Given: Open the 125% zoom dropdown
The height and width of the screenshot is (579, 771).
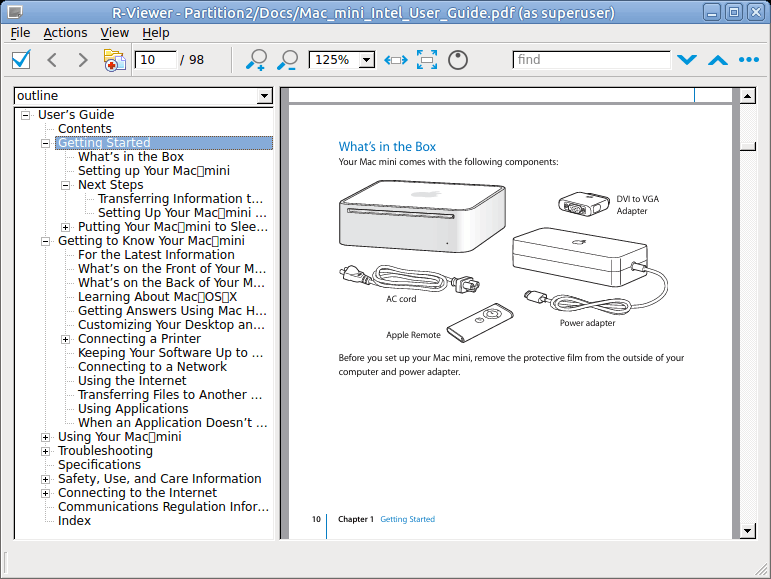Looking at the screenshot, I should [366, 60].
